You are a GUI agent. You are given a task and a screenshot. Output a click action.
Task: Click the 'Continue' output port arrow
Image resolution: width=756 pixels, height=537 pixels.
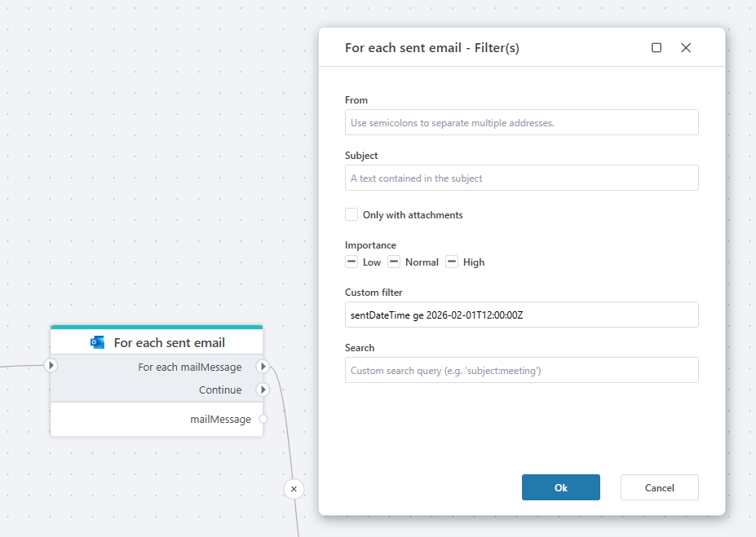[263, 390]
